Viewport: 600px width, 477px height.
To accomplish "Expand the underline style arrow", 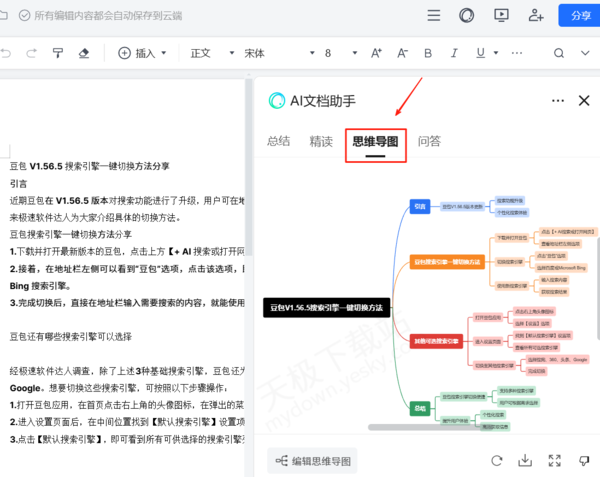I will 496,53.
